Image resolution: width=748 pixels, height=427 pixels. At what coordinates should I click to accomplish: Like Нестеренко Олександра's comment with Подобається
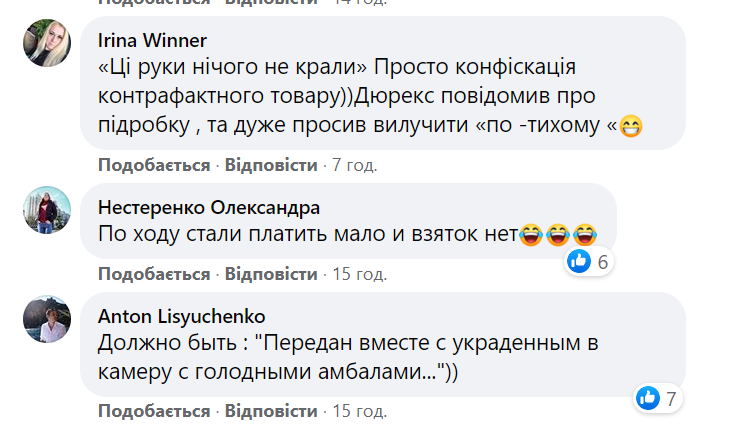(154, 273)
